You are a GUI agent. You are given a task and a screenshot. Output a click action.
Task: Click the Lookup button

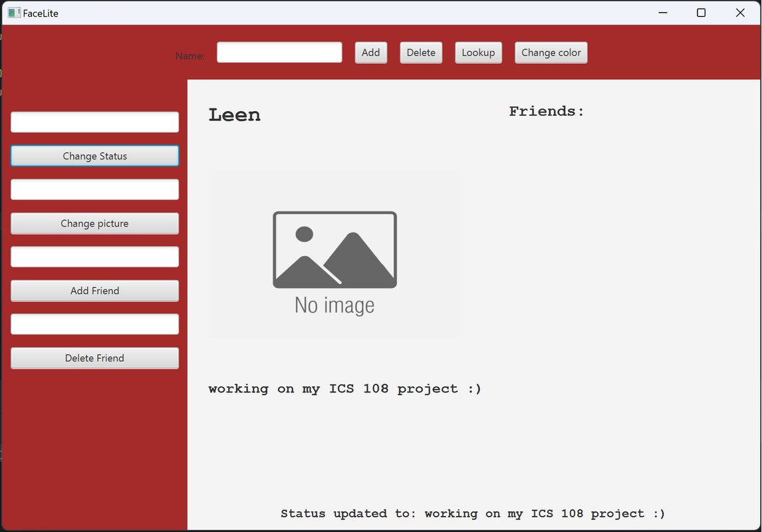pyautogui.click(x=478, y=53)
